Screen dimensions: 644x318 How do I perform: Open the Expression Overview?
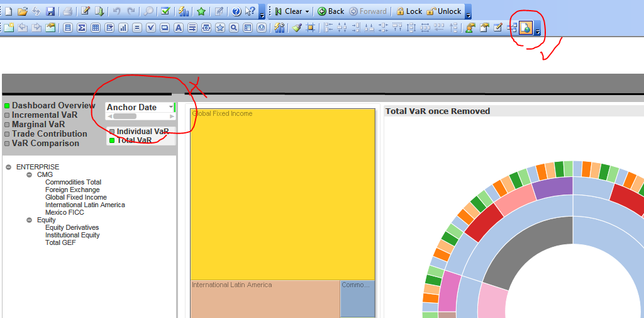coord(498,28)
